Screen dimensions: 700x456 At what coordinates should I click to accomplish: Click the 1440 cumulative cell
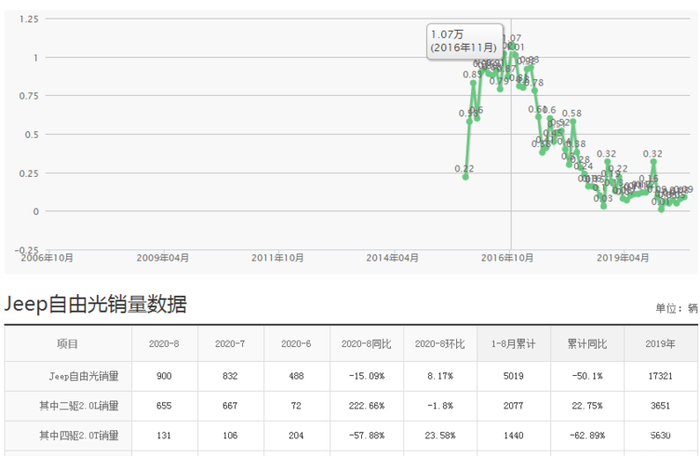[513, 435]
